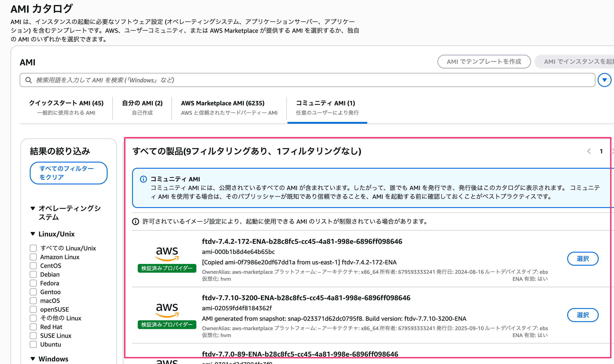
Task: Check the openSUSE filter
Action: click(x=33, y=309)
